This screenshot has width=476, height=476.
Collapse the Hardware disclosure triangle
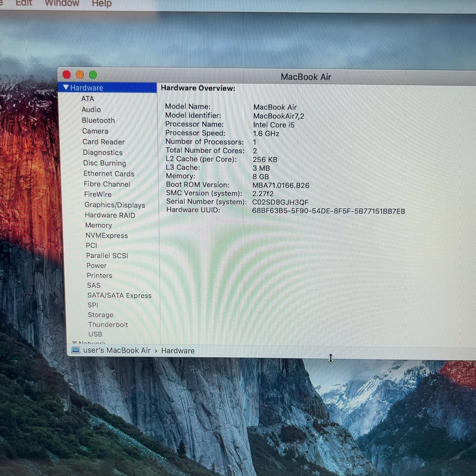pyautogui.click(x=66, y=88)
